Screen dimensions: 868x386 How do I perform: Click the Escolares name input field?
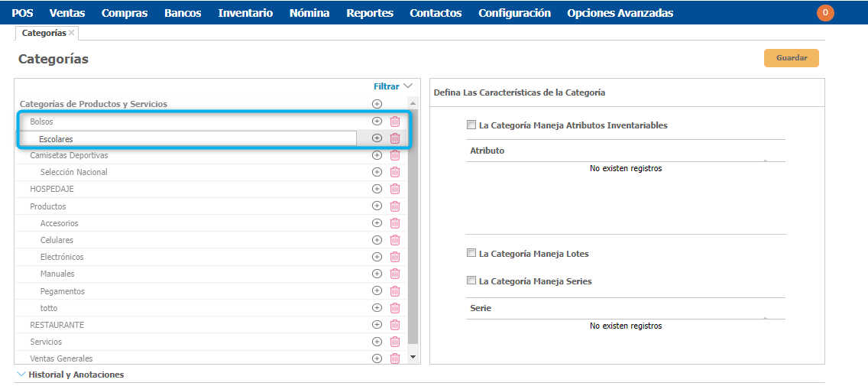click(x=196, y=138)
